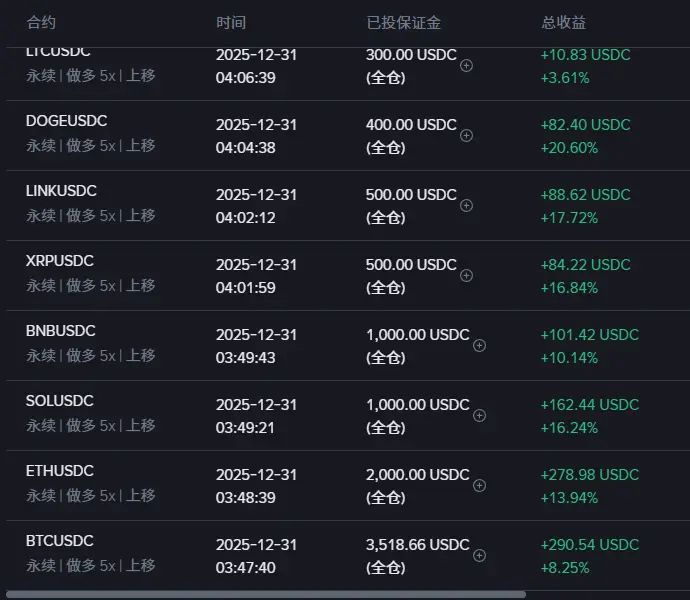The image size is (690, 600).
Task: Click the add-margin icon for SOLUSDC
Action: tap(479, 415)
